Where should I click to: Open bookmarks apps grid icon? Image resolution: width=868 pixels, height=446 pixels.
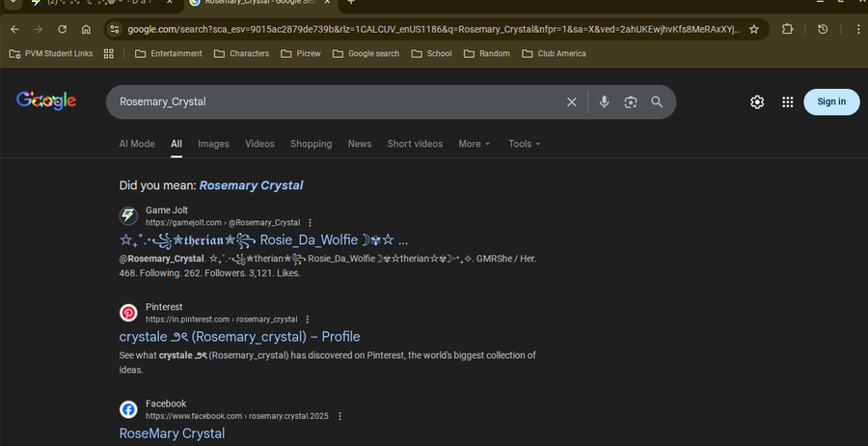[x=108, y=54]
